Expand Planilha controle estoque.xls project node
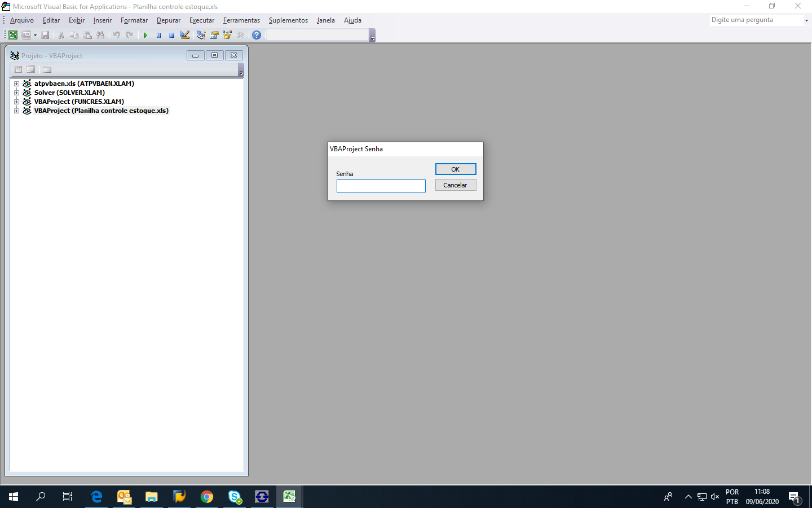This screenshot has height=508, width=812. pos(16,111)
